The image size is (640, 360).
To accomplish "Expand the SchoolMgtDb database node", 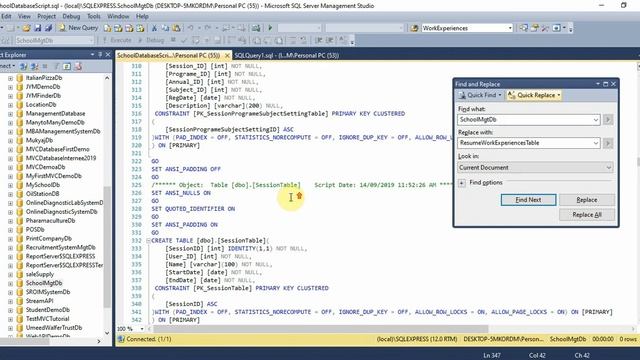I will tap(10, 283).
